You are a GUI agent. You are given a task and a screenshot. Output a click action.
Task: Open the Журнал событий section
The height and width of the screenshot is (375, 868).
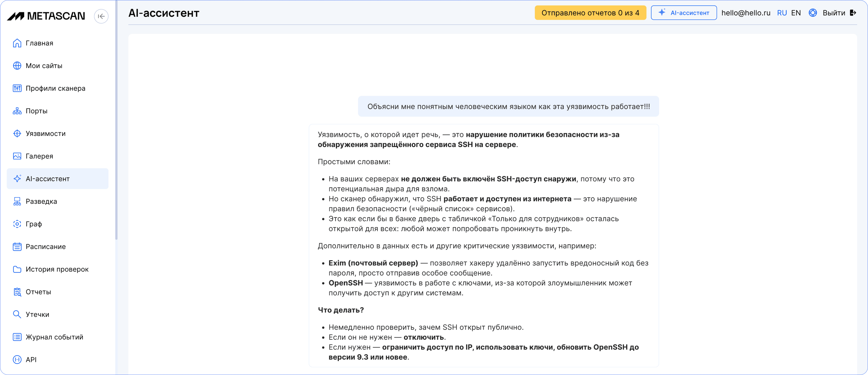[x=58, y=337]
